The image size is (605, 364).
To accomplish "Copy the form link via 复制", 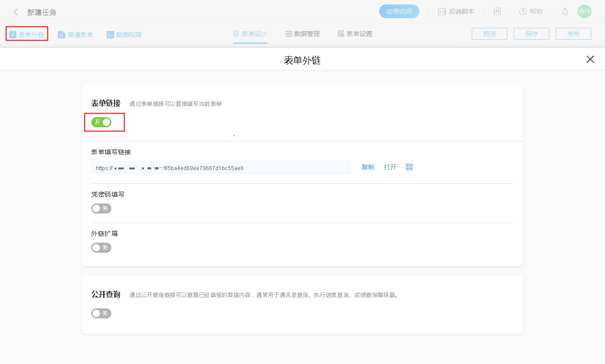I will pos(368,167).
